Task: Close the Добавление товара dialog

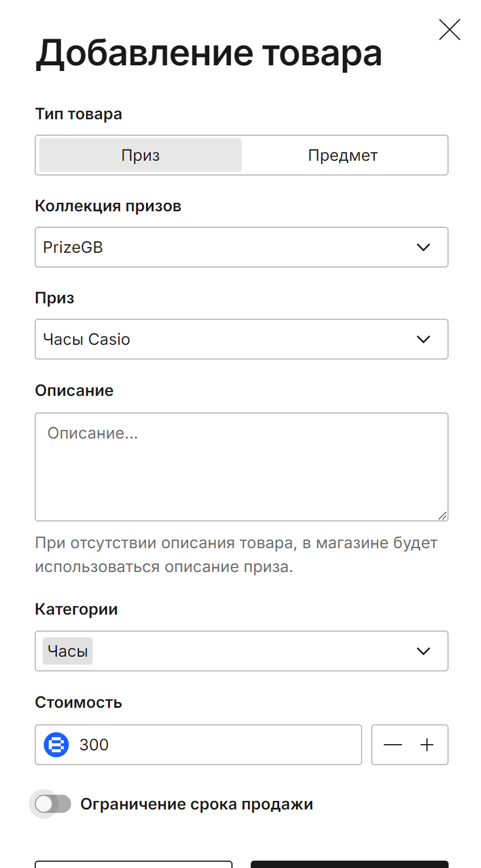Action: [x=449, y=30]
